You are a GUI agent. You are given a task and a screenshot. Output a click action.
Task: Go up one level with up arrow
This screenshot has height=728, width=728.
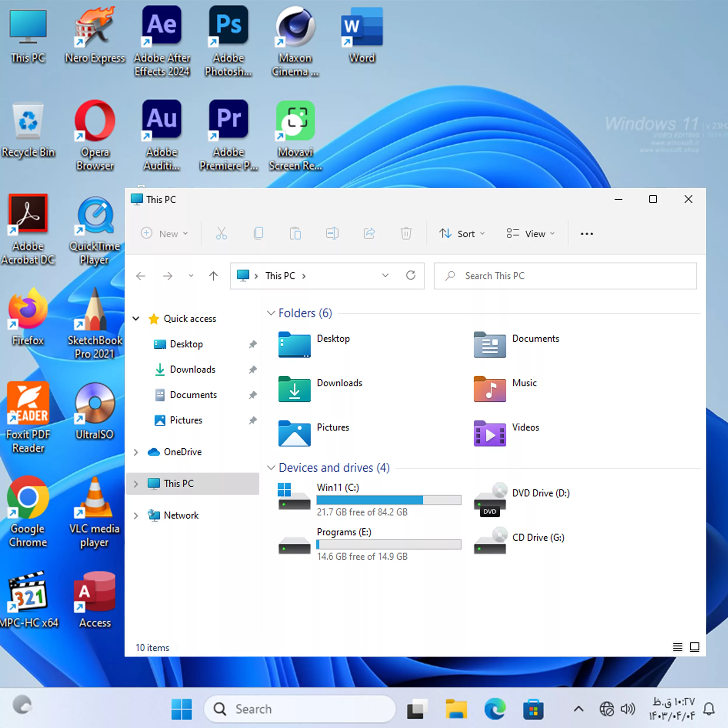213,276
